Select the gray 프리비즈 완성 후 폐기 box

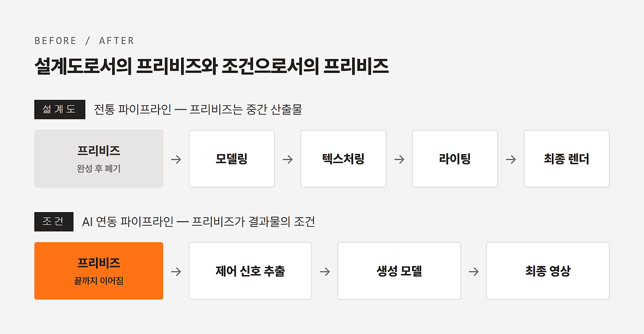click(x=99, y=159)
